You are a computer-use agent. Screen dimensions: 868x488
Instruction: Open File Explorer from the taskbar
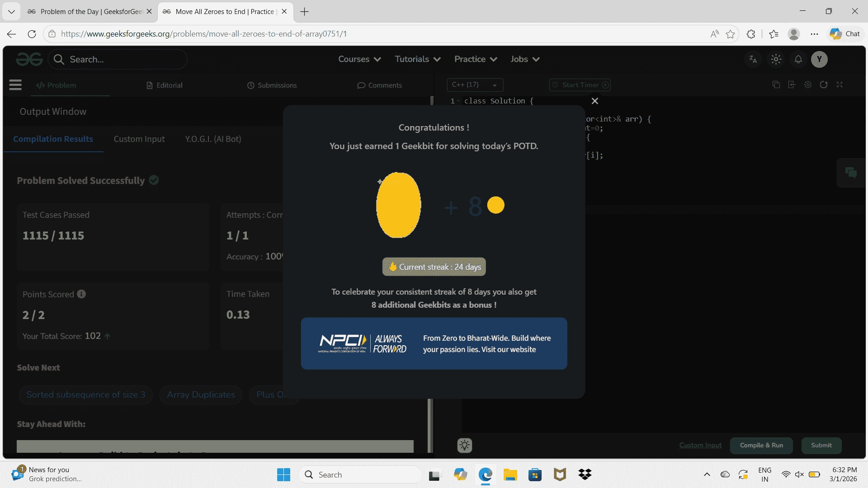tap(510, 475)
